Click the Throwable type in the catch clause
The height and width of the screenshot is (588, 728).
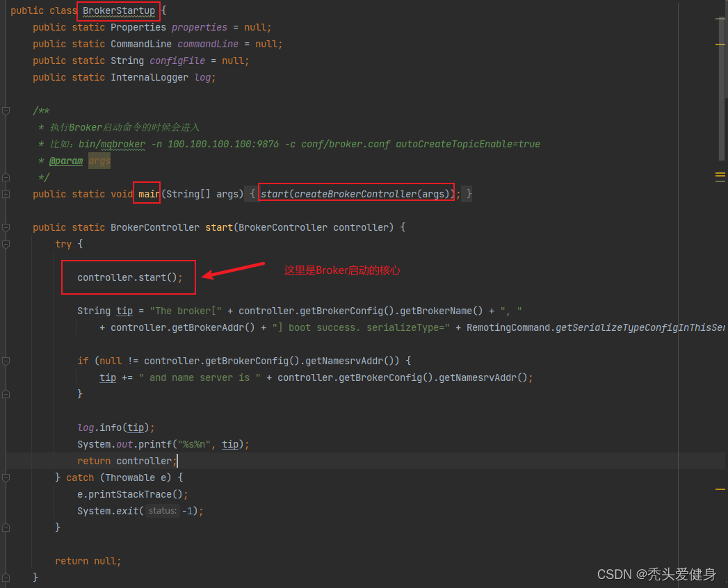(x=130, y=477)
